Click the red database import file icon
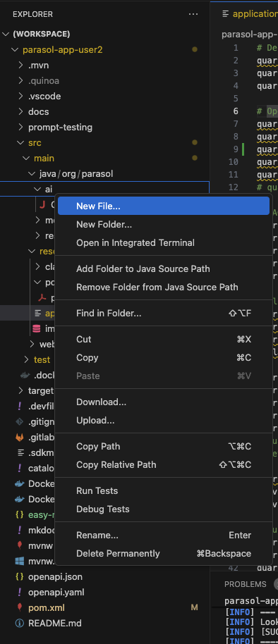278x644 pixels. (x=37, y=329)
